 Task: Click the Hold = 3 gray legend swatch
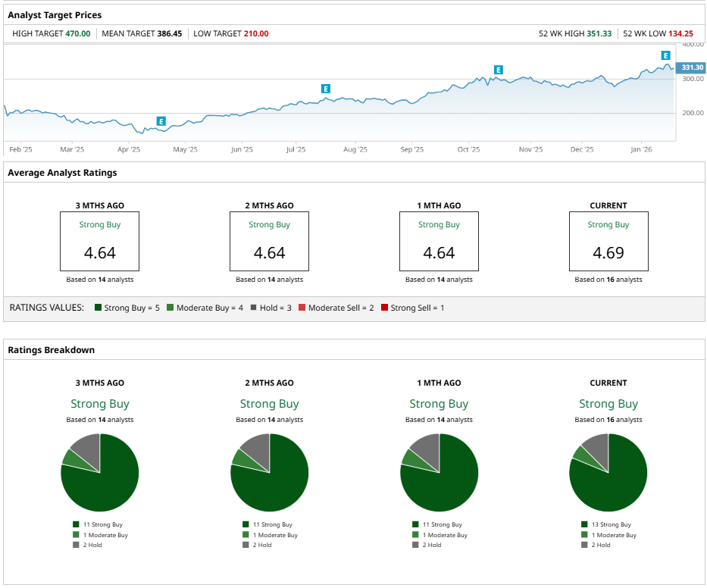click(253, 308)
